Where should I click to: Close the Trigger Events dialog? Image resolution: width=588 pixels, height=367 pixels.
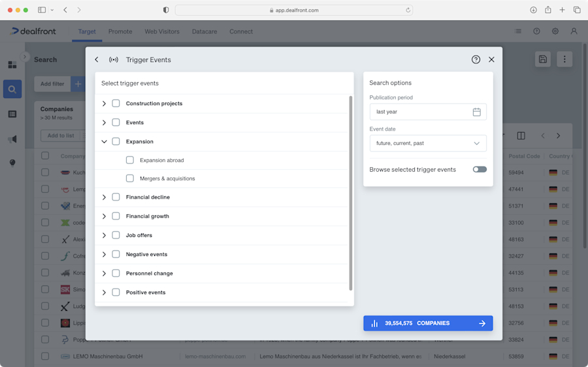(491, 59)
